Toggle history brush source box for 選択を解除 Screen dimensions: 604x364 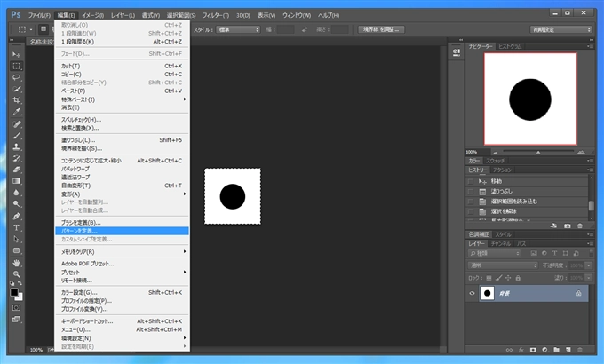(x=471, y=211)
